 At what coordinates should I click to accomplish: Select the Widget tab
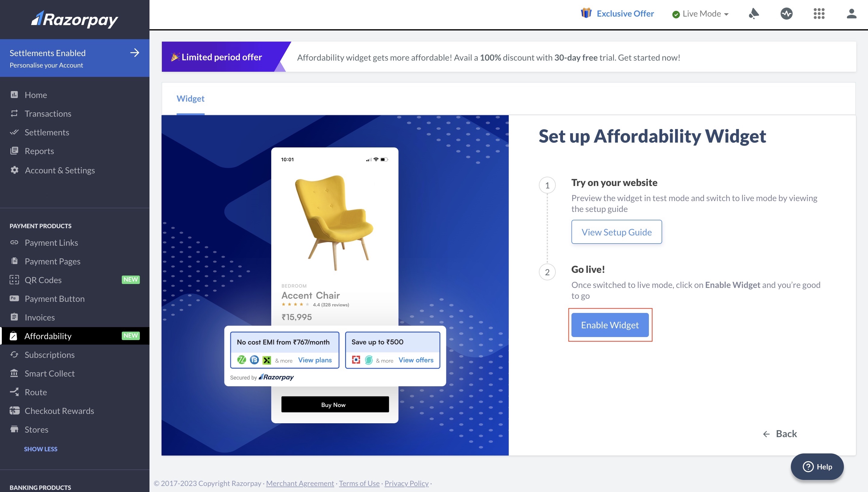click(x=190, y=97)
